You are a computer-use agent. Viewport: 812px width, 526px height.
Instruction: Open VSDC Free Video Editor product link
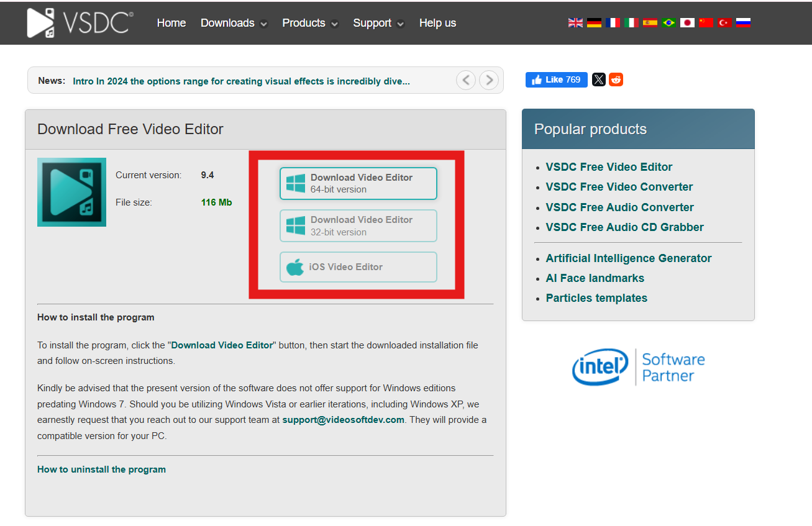609,167
